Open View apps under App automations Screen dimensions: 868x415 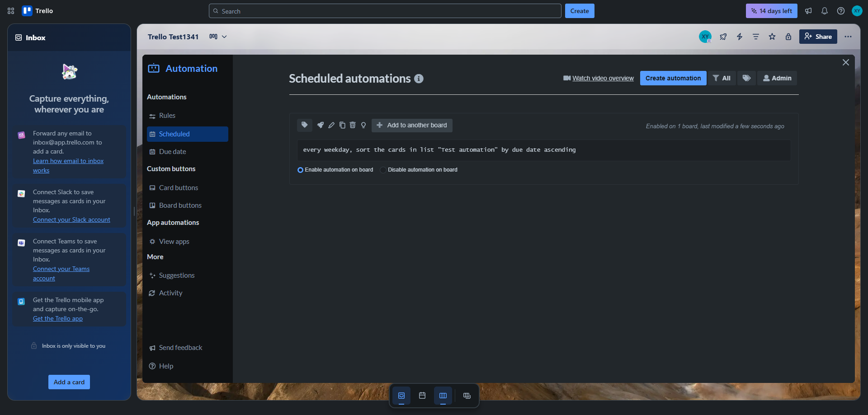[x=187, y=242]
